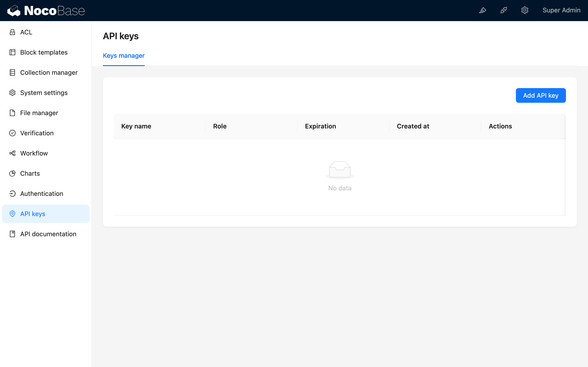Click the ACL lock icon
The height and width of the screenshot is (367, 588).
point(12,32)
